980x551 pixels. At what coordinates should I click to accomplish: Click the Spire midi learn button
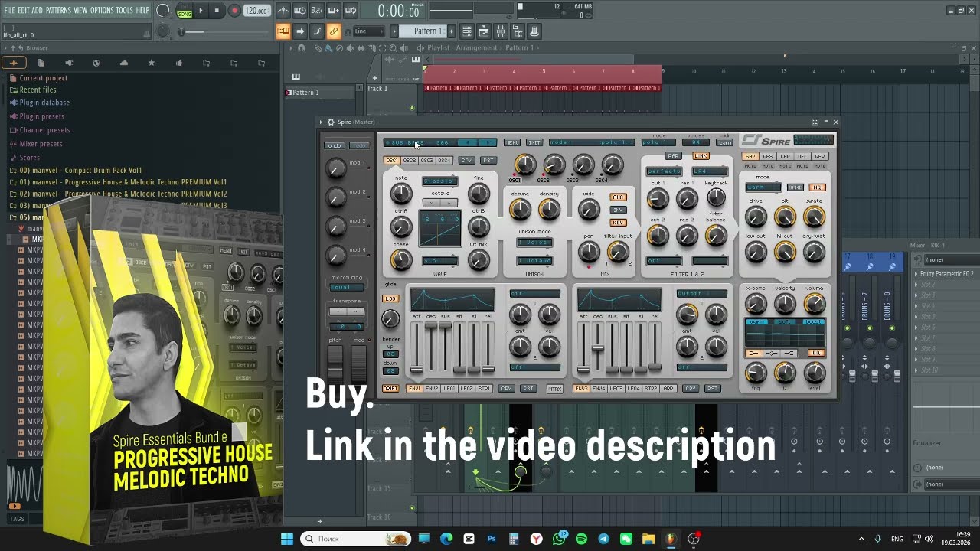coord(724,142)
